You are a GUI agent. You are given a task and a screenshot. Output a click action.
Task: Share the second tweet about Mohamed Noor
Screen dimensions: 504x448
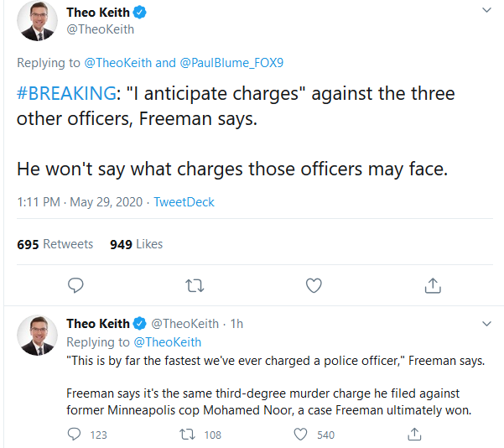pos(413,435)
